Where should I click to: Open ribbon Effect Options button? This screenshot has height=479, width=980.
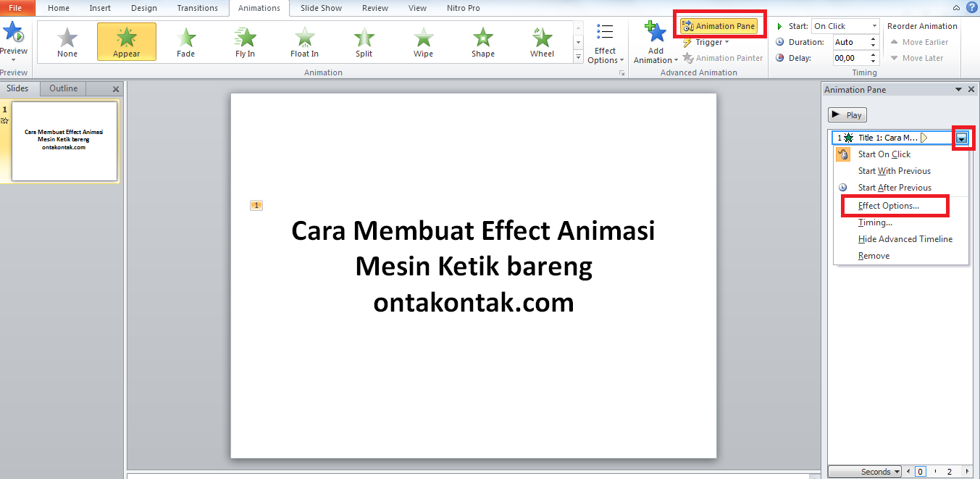click(x=606, y=43)
